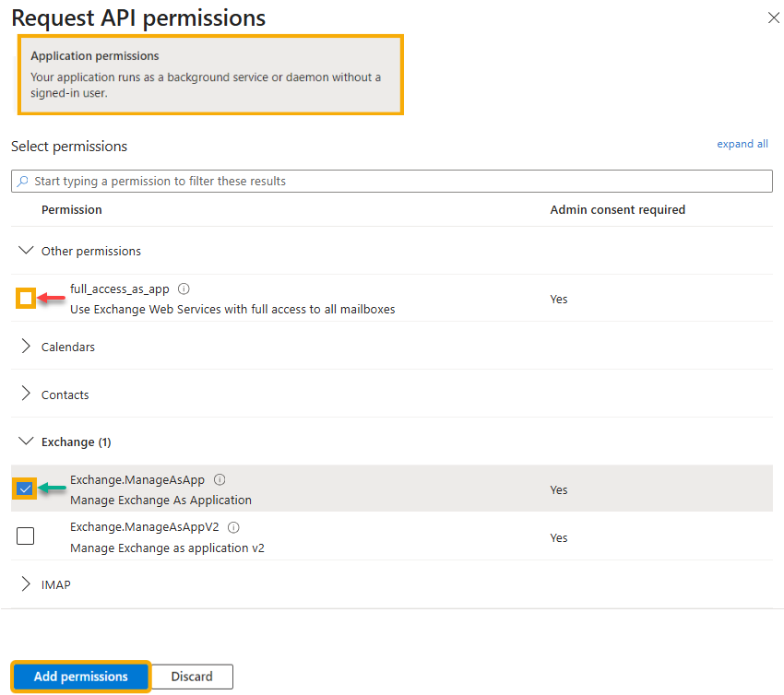Enable the full_access_as_app checkbox
784x695 pixels.
tap(26, 299)
